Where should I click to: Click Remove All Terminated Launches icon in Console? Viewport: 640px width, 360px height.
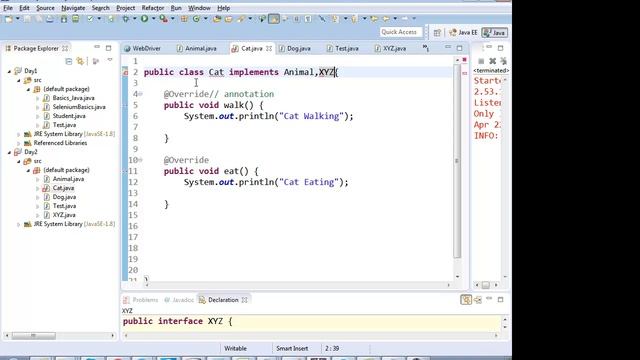pyautogui.click(x=504, y=61)
